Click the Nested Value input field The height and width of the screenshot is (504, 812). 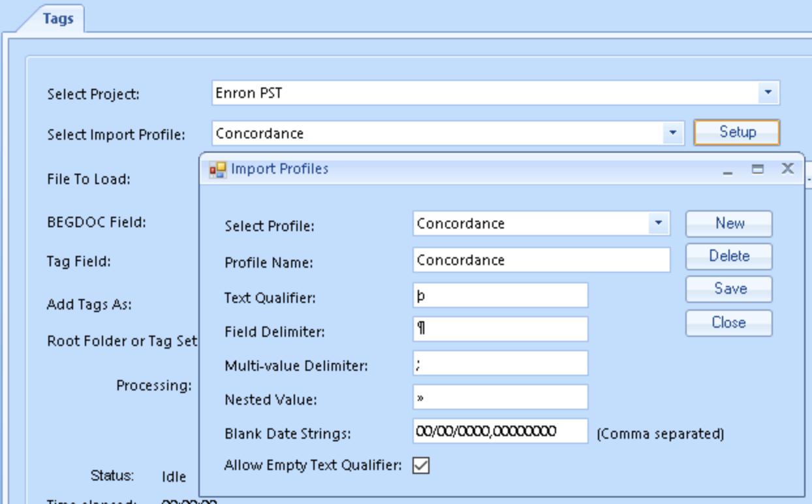pos(501,397)
